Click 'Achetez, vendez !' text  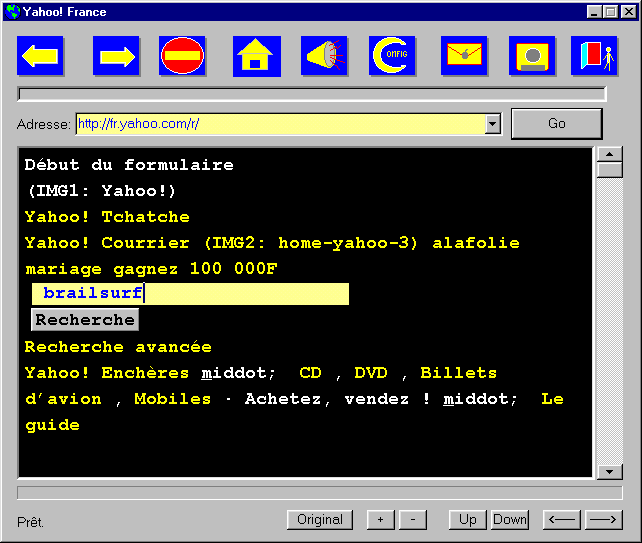pyautogui.click(x=337, y=399)
